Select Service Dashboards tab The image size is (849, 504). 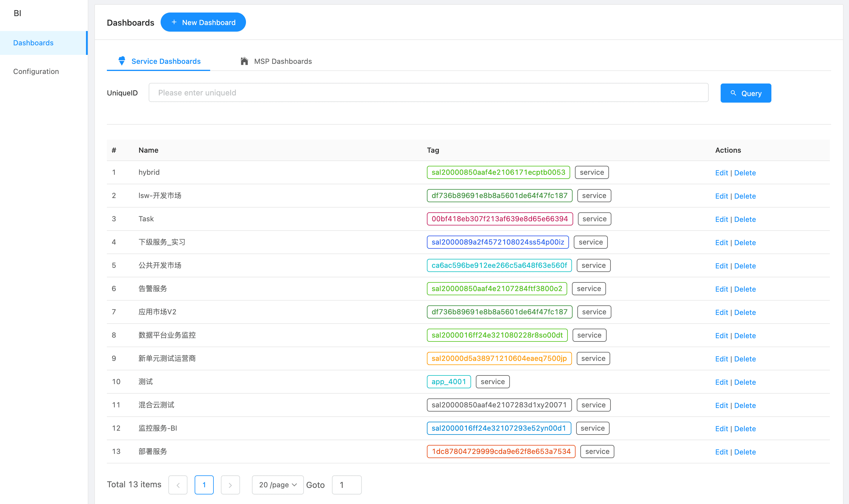pyautogui.click(x=159, y=61)
